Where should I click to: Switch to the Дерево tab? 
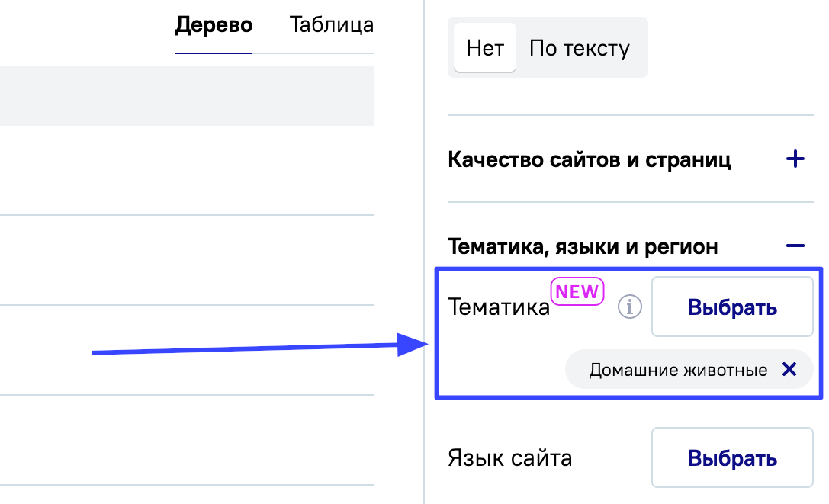tap(214, 25)
